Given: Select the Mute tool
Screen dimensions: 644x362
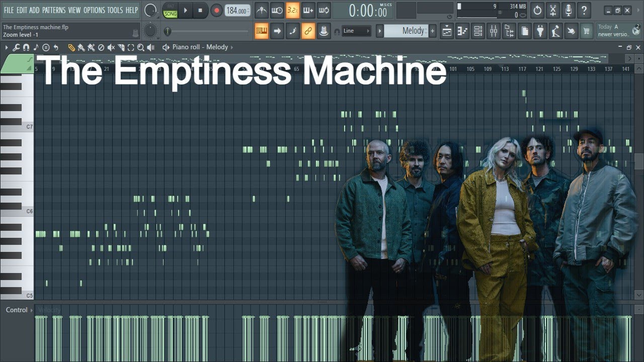Looking at the screenshot, I should 111,47.
